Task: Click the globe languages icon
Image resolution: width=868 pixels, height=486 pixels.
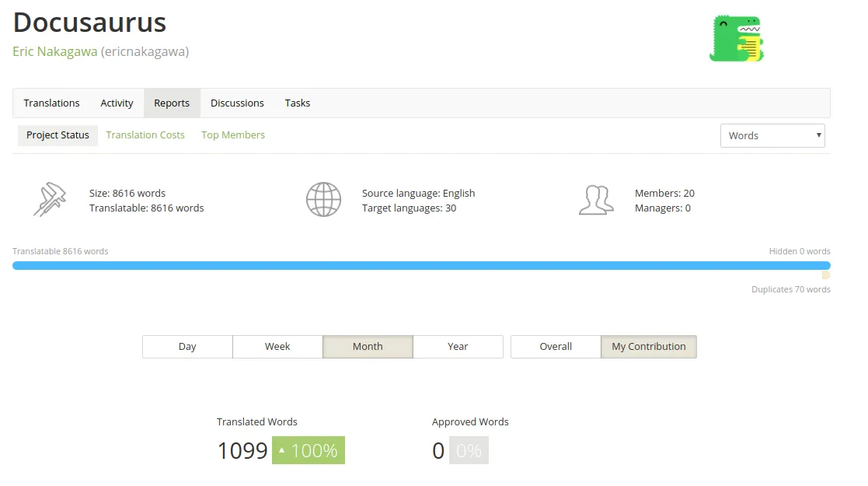Action: [x=323, y=200]
